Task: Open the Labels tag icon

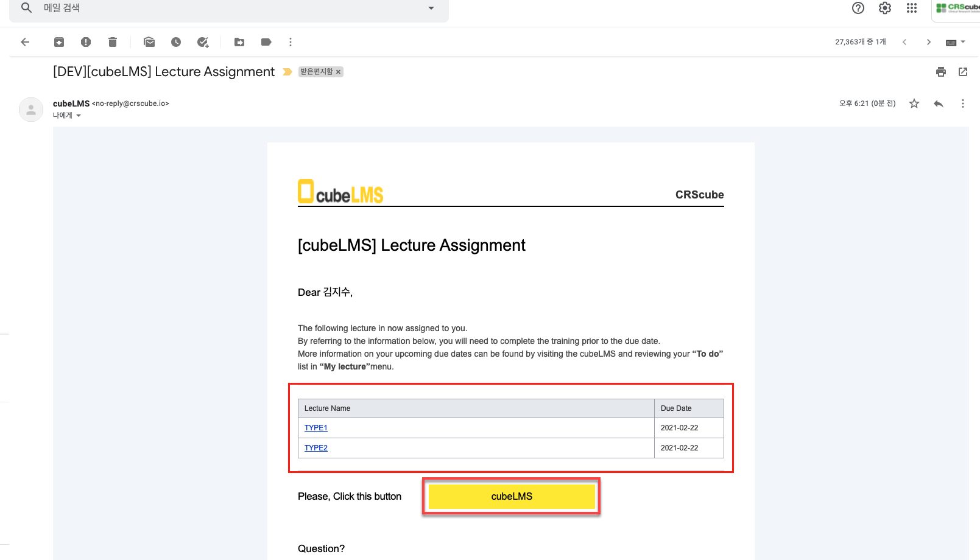Action: coord(266,42)
